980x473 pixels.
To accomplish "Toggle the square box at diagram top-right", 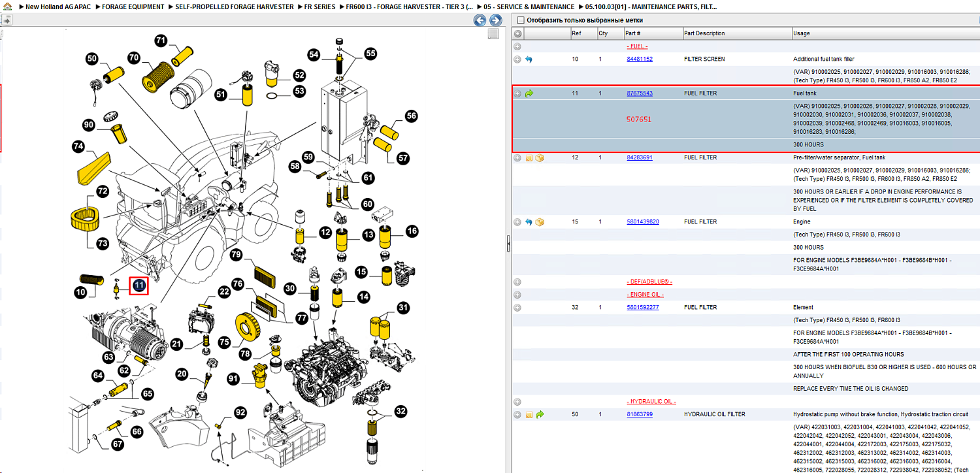I will coord(493,34).
